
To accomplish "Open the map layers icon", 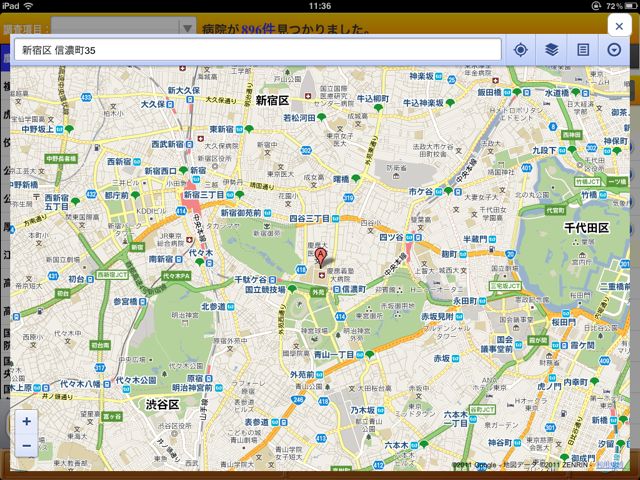I will 551,50.
